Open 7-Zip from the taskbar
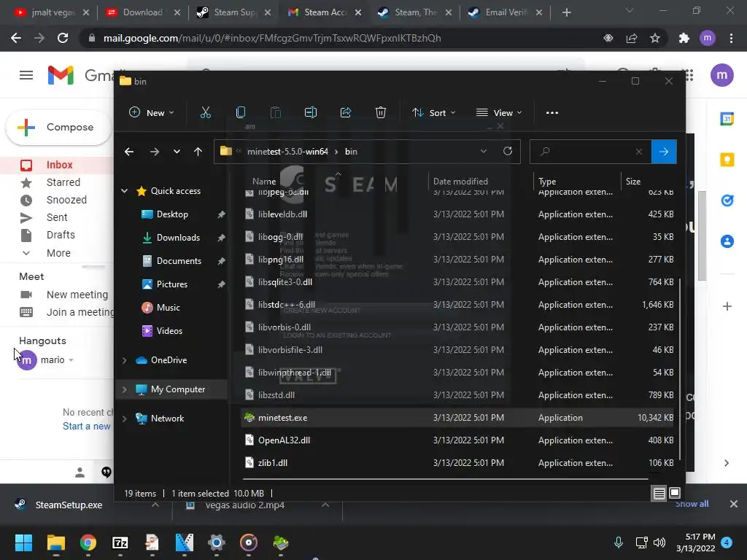The width and height of the screenshot is (747, 560). point(120,542)
